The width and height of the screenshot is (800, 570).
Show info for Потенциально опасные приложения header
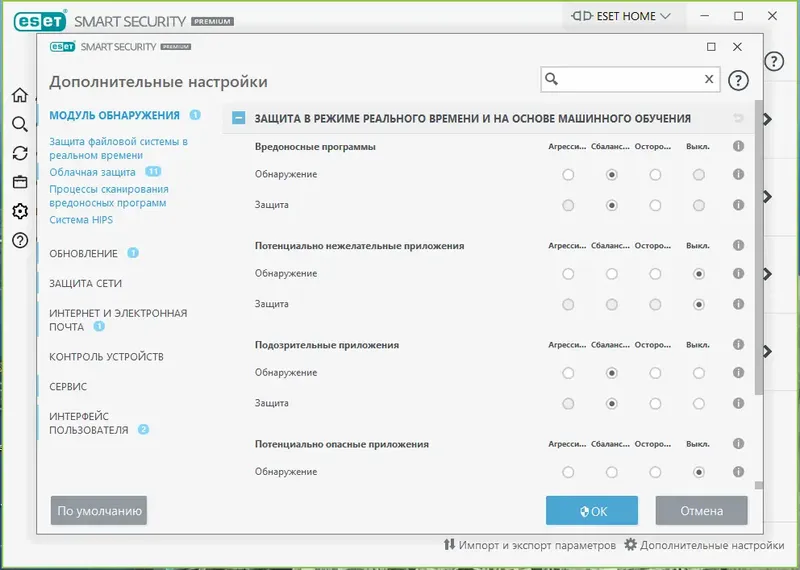[738, 443]
